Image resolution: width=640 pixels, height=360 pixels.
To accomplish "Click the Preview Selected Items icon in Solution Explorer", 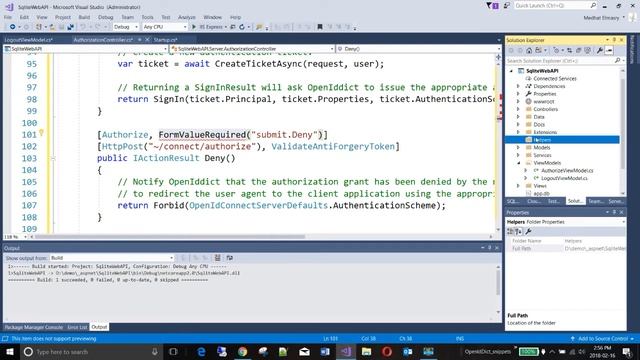I will pyautogui.click(x=609, y=50).
